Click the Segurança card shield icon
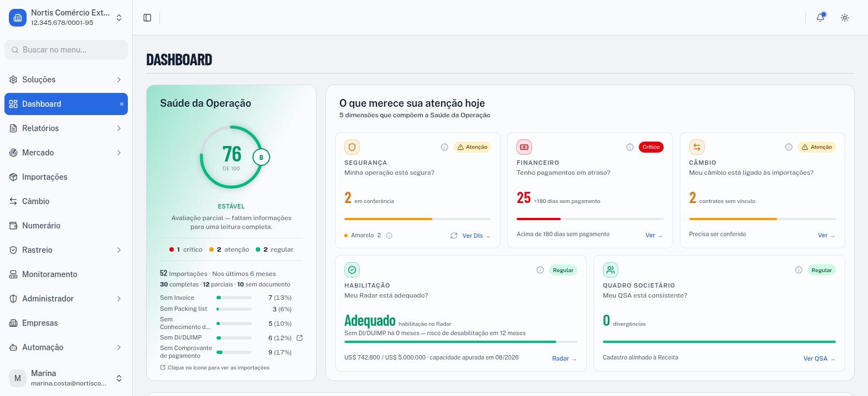Image resolution: width=868 pixels, height=396 pixels. click(x=352, y=147)
